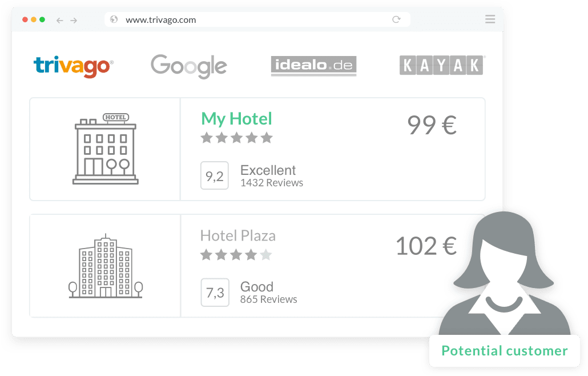Click the 99 € price

(x=432, y=125)
